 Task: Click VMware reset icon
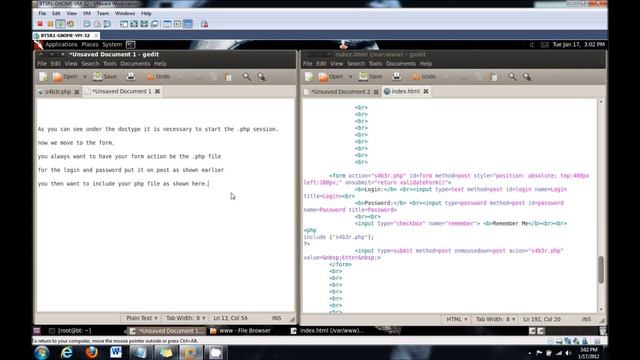tap(70, 24)
